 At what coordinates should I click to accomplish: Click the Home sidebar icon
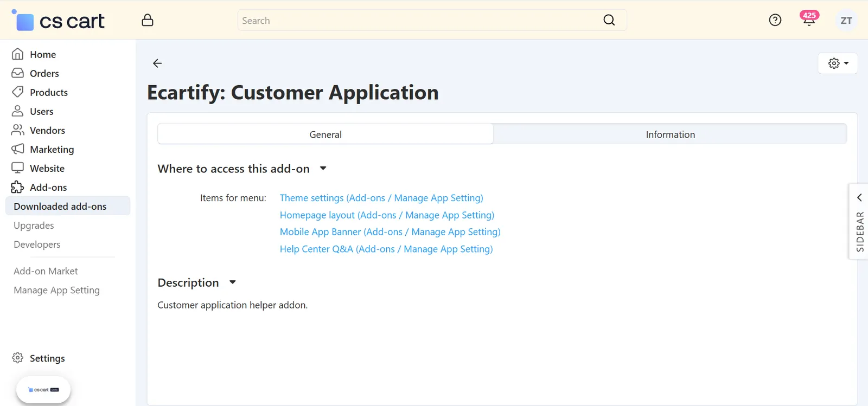(x=18, y=54)
